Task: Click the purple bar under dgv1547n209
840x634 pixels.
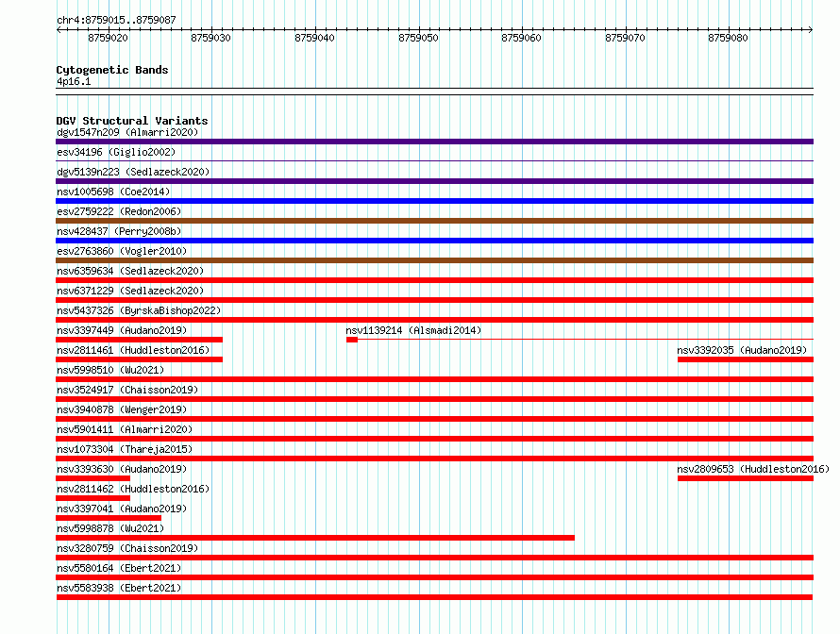Action: (434, 142)
